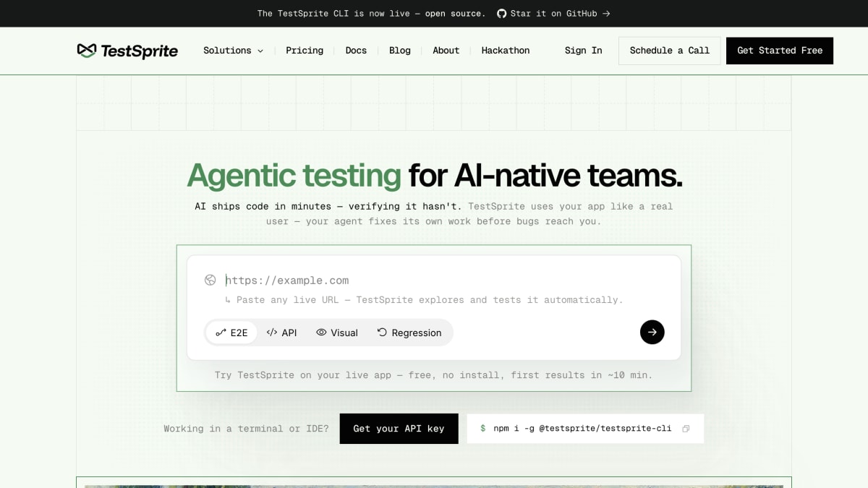This screenshot has width=868, height=488.
Task: Click Get your API key button
Action: coord(399,429)
